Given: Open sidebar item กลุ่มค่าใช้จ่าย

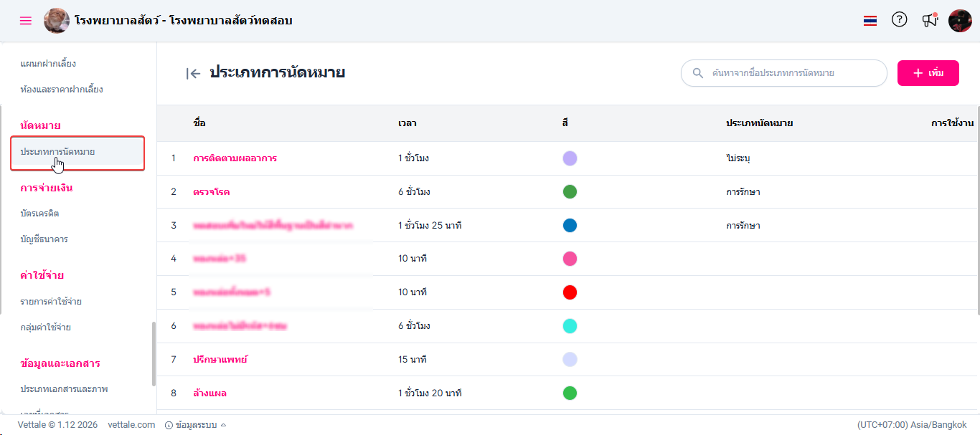Looking at the screenshot, I should (46, 328).
